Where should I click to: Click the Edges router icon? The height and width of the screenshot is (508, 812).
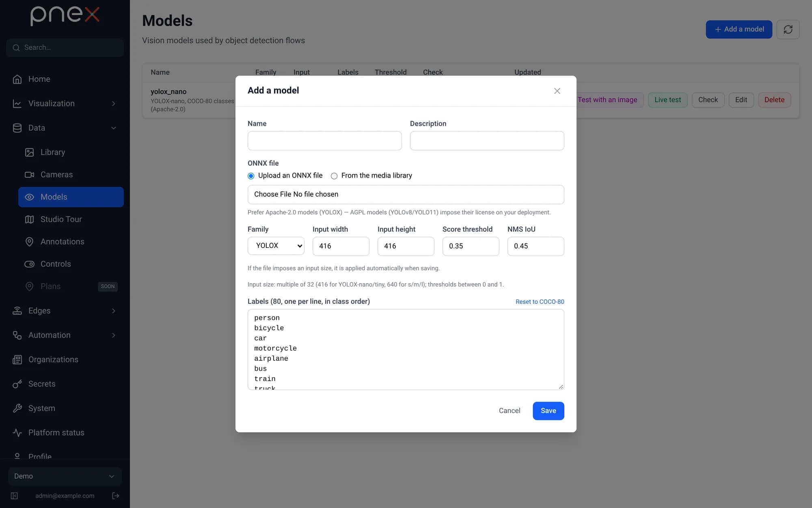point(17,311)
